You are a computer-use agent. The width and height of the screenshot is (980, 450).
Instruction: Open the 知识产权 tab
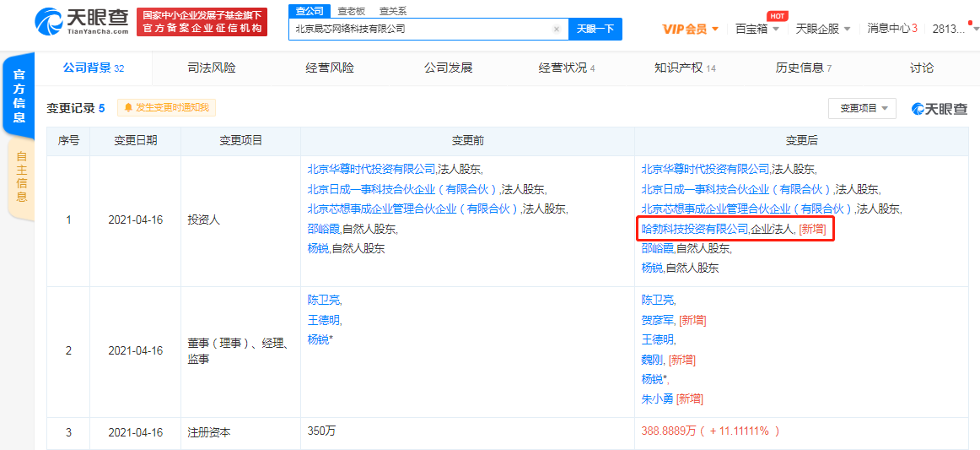(x=685, y=68)
